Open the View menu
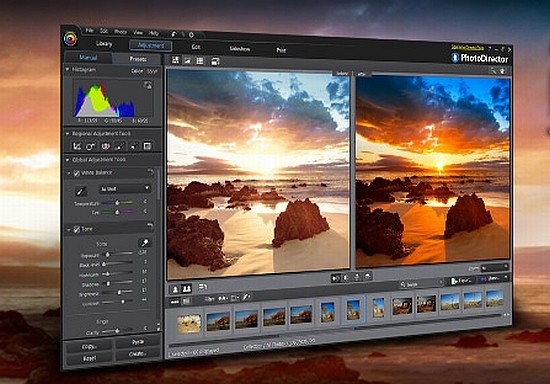This screenshot has height=384, width=550. point(138,32)
